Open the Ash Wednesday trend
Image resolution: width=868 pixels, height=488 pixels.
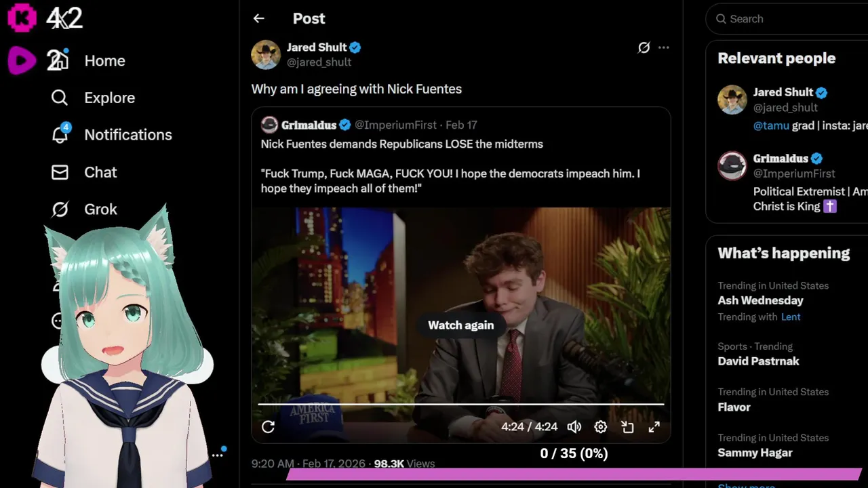[760, 300]
